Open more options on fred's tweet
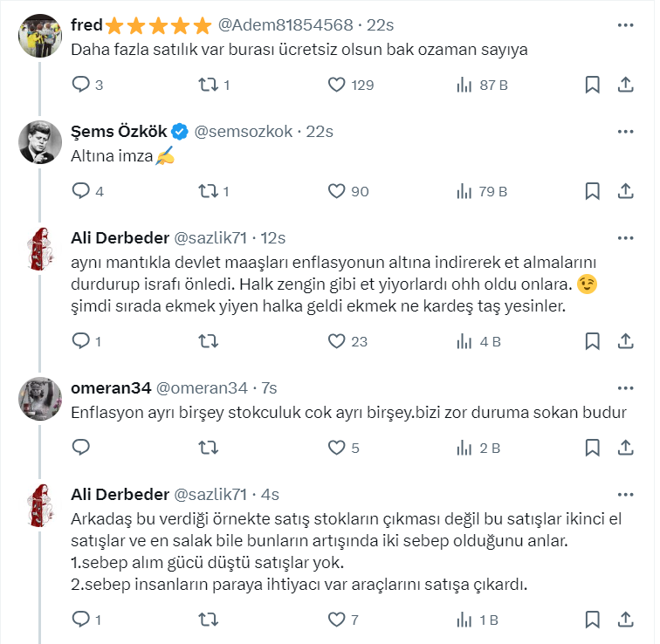Viewport: 660px width, 644px height. click(625, 24)
